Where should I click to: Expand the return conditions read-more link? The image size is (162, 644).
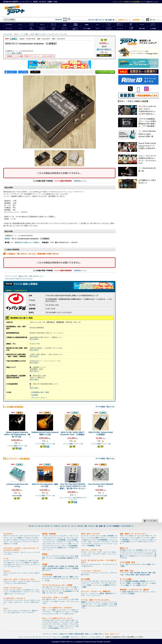(x=34, y=380)
